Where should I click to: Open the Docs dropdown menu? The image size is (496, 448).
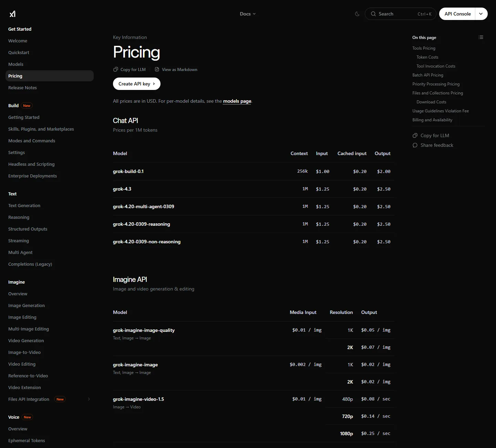click(x=248, y=14)
